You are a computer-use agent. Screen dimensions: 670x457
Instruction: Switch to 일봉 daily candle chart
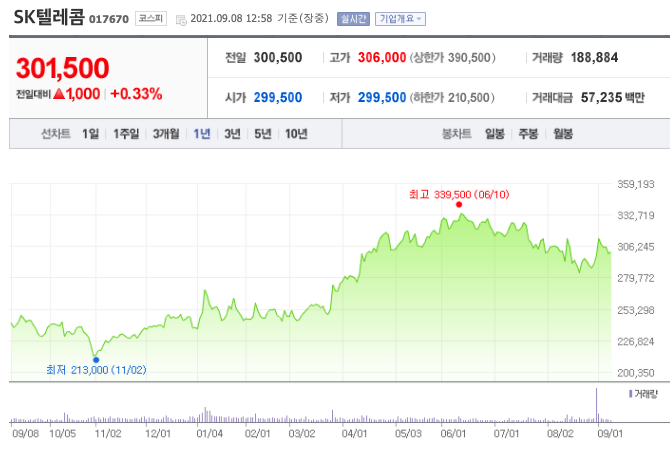[x=494, y=134]
